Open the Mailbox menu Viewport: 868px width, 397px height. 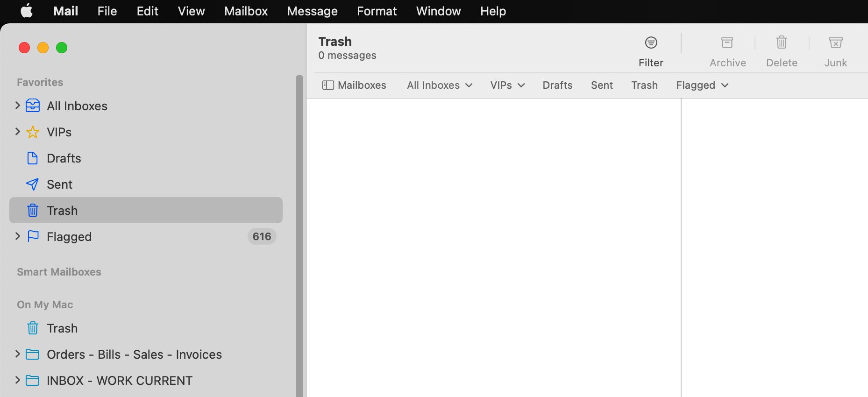point(246,11)
